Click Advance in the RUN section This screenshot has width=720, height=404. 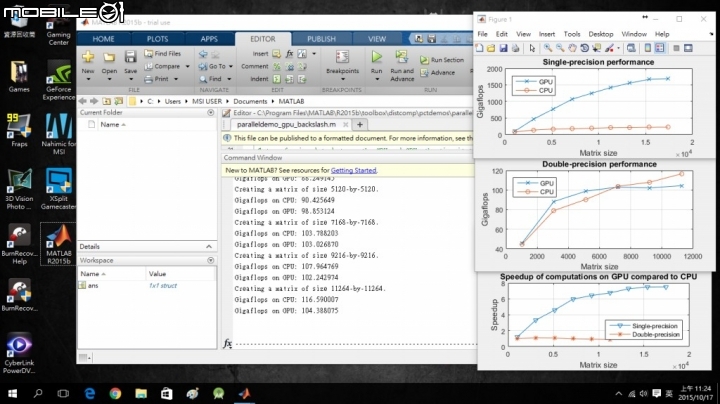[x=437, y=73]
